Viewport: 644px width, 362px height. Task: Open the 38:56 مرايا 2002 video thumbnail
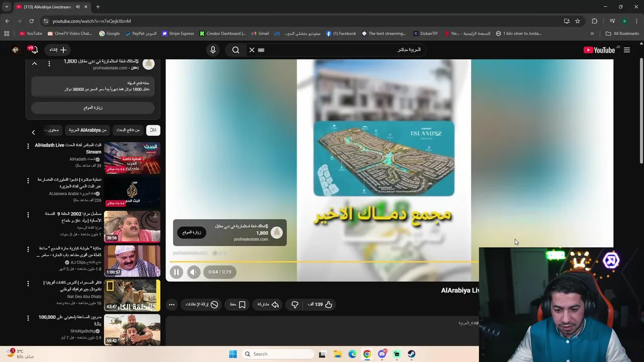[x=132, y=226]
